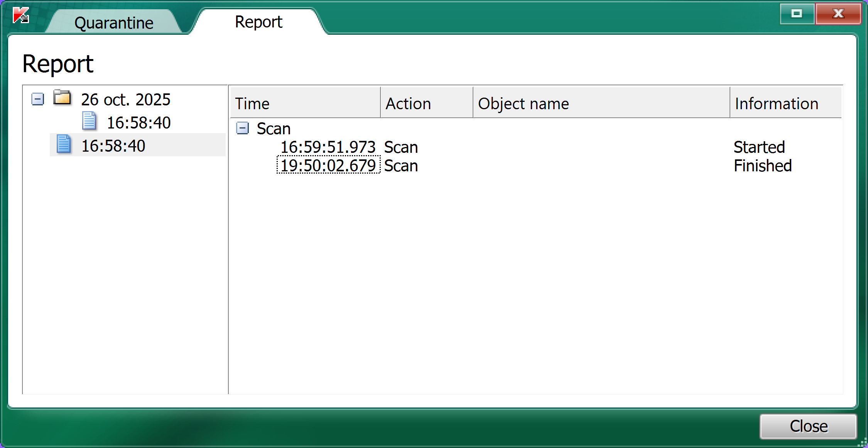This screenshot has width=868, height=448.
Task: Click the maximize window icon
Action: (797, 14)
